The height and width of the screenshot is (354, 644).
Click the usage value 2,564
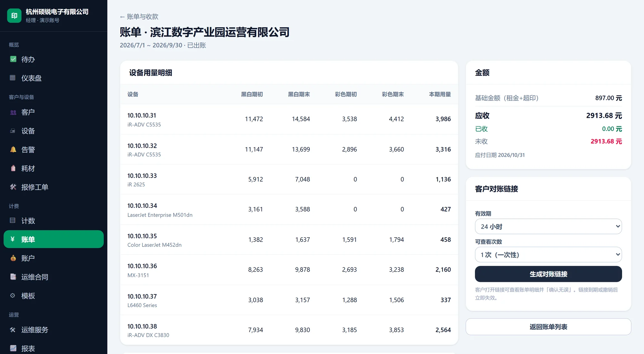click(443, 330)
